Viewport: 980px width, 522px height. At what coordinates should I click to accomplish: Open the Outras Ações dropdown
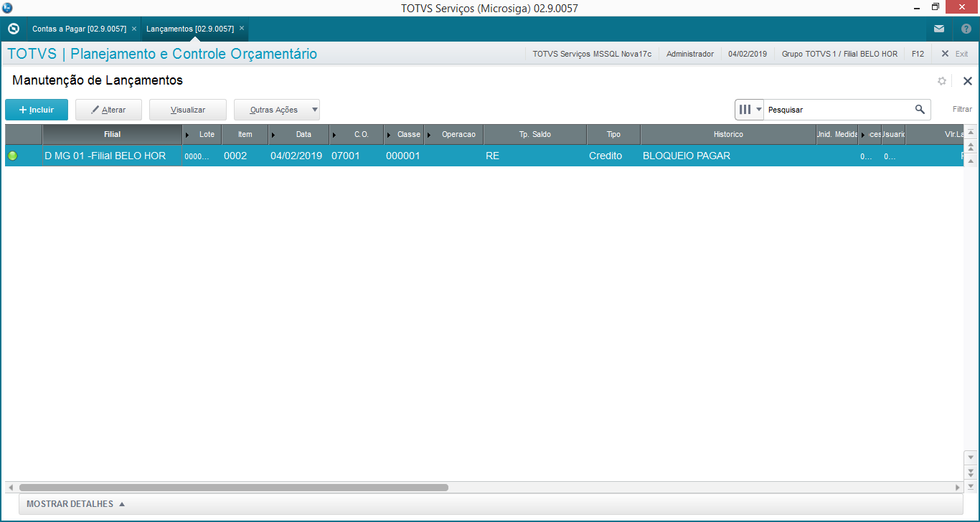(x=277, y=110)
